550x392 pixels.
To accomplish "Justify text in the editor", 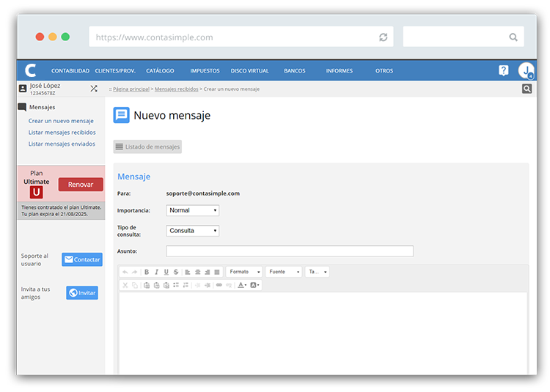I will click(217, 272).
